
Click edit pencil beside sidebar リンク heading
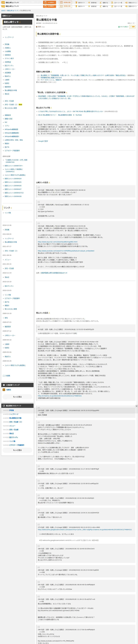(x=11, y=208)
